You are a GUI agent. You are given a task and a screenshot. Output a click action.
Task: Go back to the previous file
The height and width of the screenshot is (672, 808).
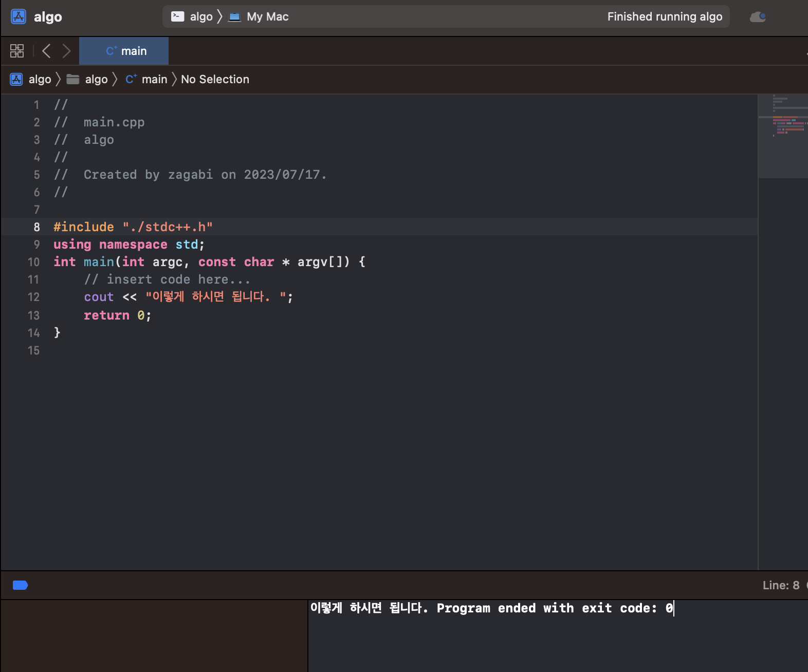click(46, 51)
